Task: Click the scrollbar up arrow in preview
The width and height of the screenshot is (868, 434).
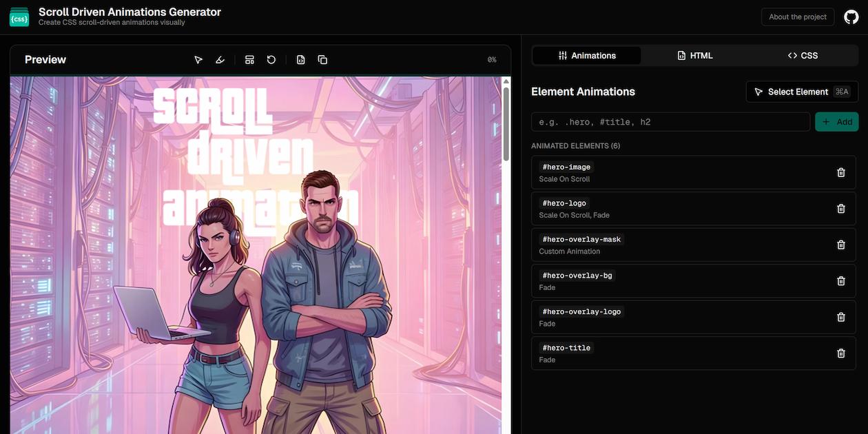Action: (x=506, y=81)
